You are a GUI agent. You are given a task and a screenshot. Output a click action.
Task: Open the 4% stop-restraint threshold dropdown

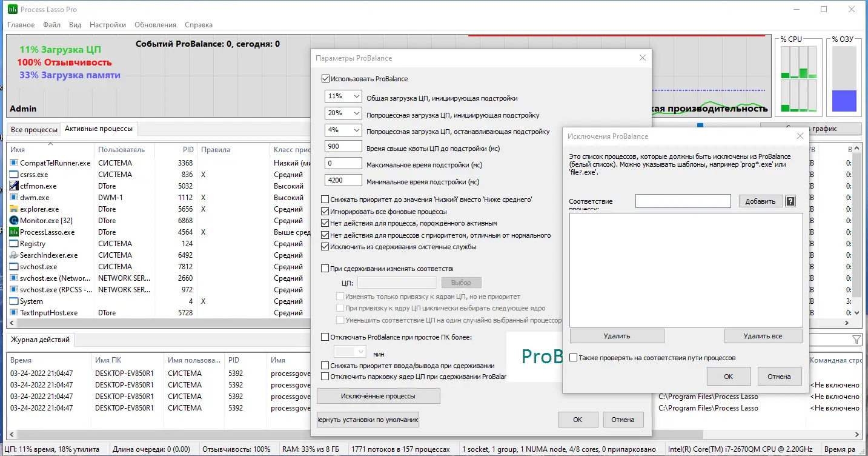[x=343, y=130]
